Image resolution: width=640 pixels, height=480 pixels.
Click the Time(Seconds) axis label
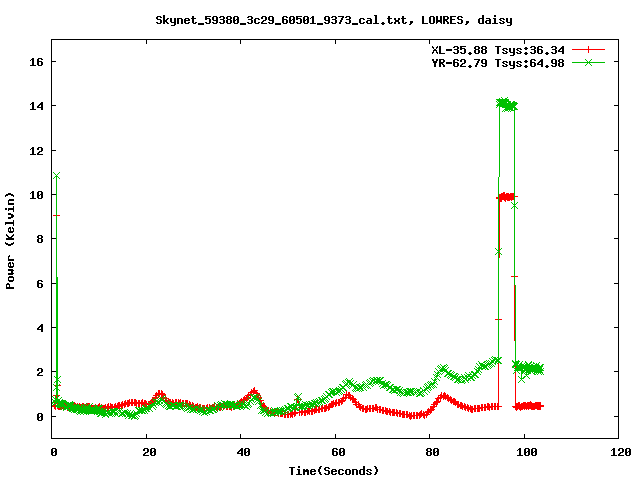[x=334, y=471]
